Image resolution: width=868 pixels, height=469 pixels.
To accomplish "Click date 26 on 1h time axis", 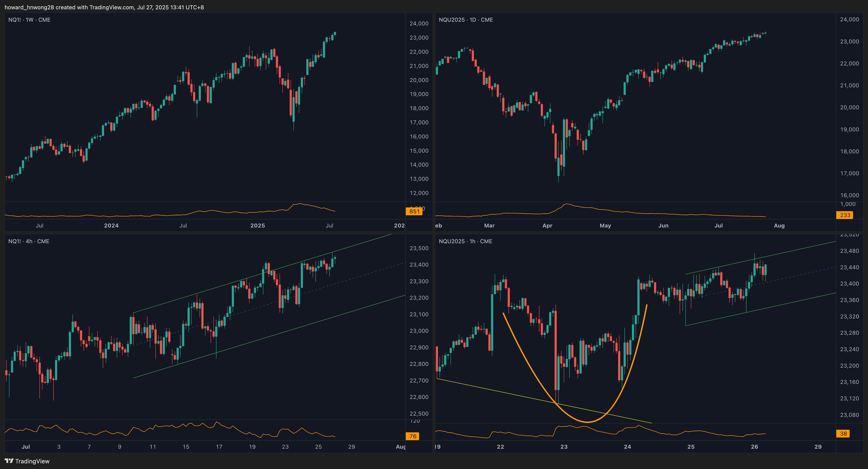I will point(755,447).
